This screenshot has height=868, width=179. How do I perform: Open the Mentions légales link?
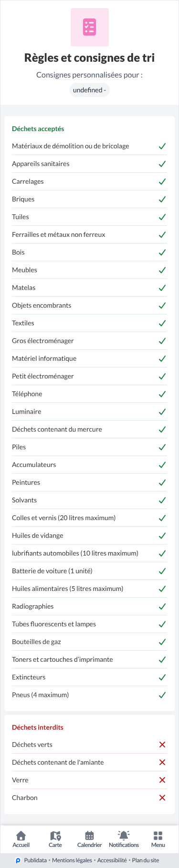(72, 860)
